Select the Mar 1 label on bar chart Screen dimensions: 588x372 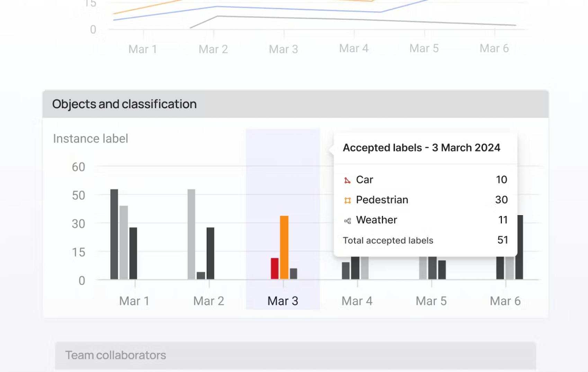(134, 301)
